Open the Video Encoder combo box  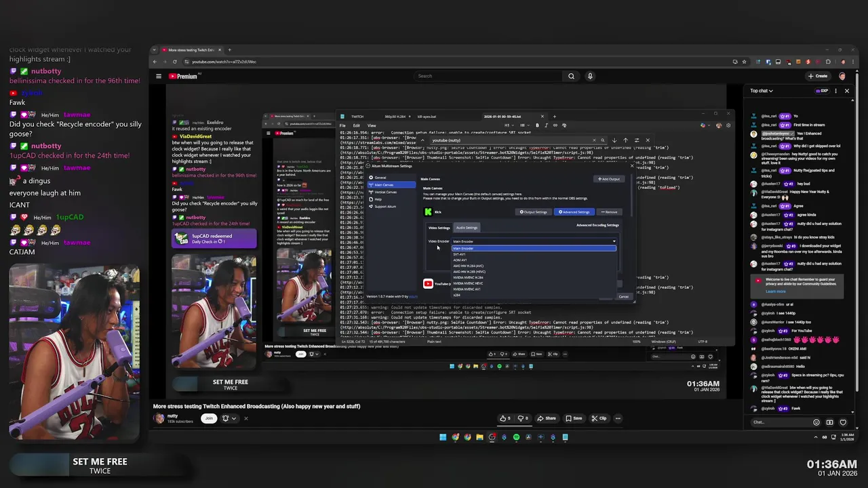pos(534,241)
